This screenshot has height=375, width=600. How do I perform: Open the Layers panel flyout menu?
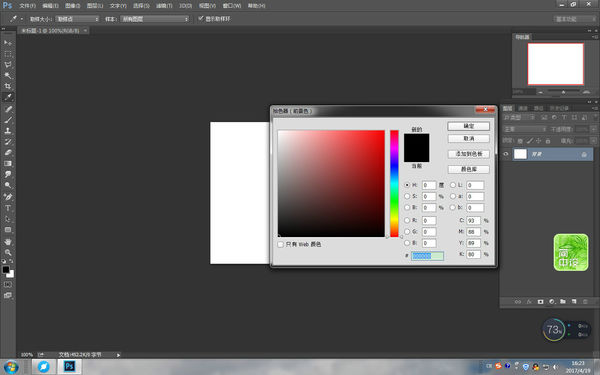click(x=595, y=108)
